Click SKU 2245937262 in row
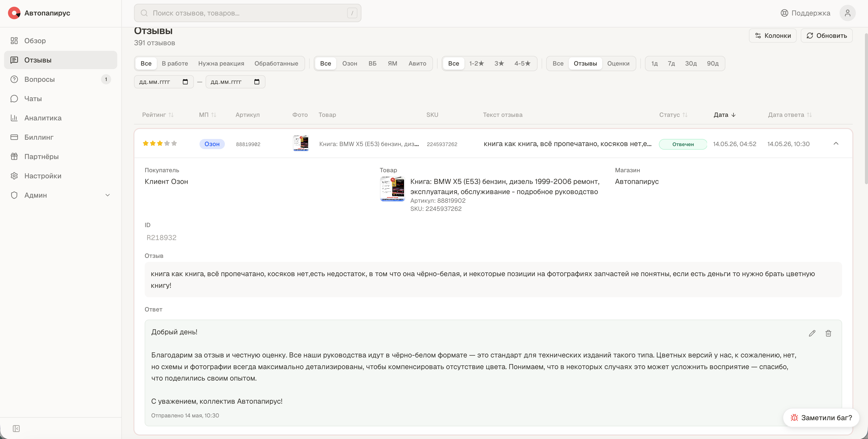Image resolution: width=868 pixels, height=439 pixels. (442, 144)
